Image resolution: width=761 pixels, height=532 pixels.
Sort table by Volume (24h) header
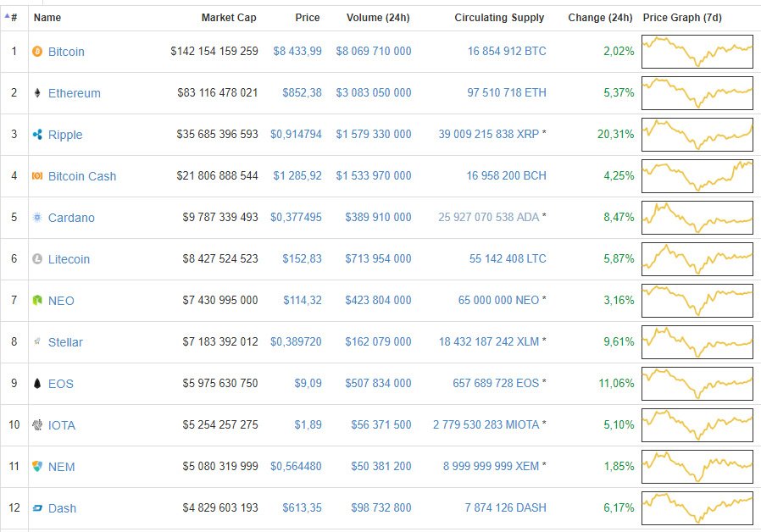[x=378, y=18]
